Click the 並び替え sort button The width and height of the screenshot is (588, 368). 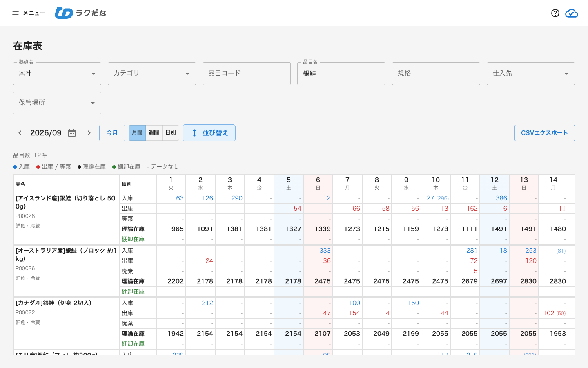(209, 133)
